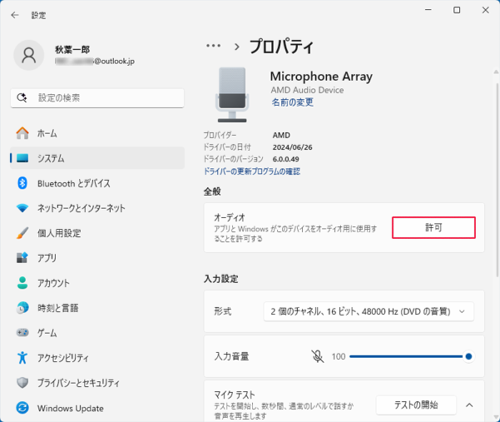Select システム in the sidebar
The height and width of the screenshot is (422, 500).
(x=97, y=158)
